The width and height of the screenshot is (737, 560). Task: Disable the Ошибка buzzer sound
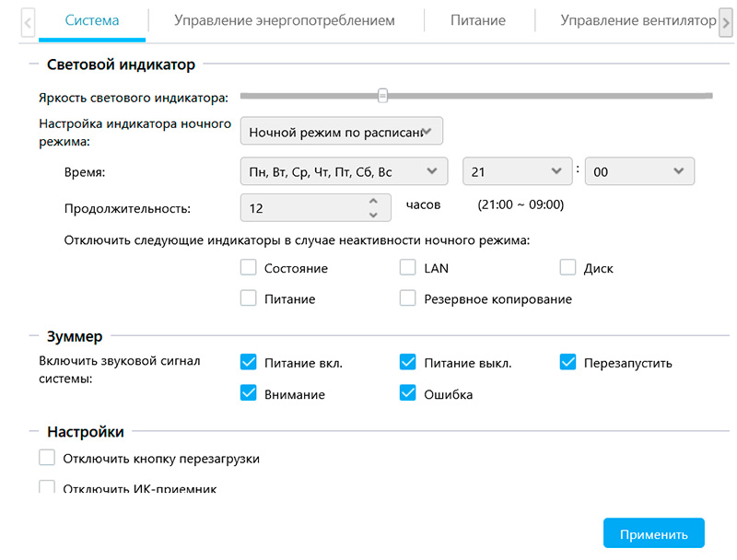(x=408, y=393)
